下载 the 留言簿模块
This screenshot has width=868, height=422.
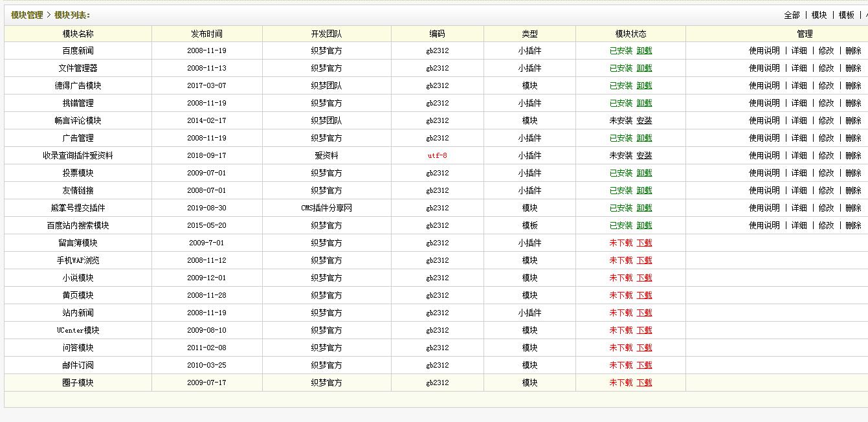[643, 243]
